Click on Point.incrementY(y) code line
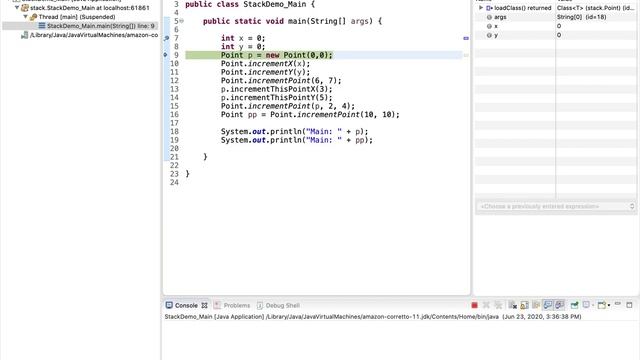This screenshot has width=640, height=360. 265,72
